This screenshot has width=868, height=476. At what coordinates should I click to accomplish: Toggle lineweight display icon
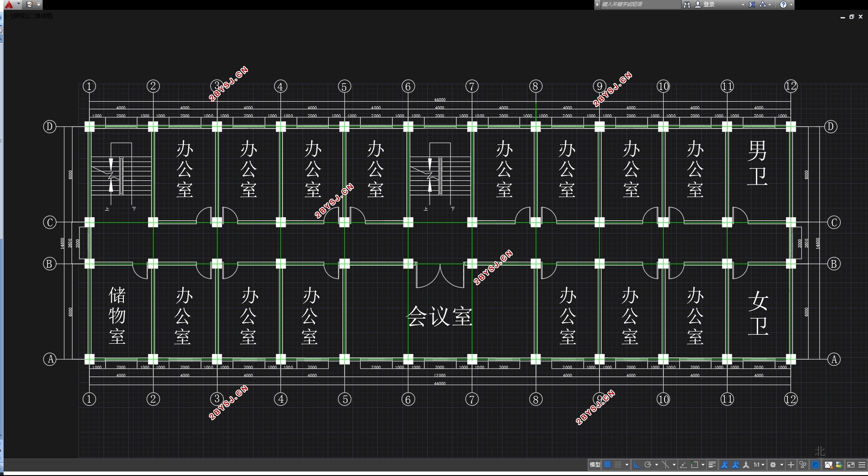coord(712,465)
